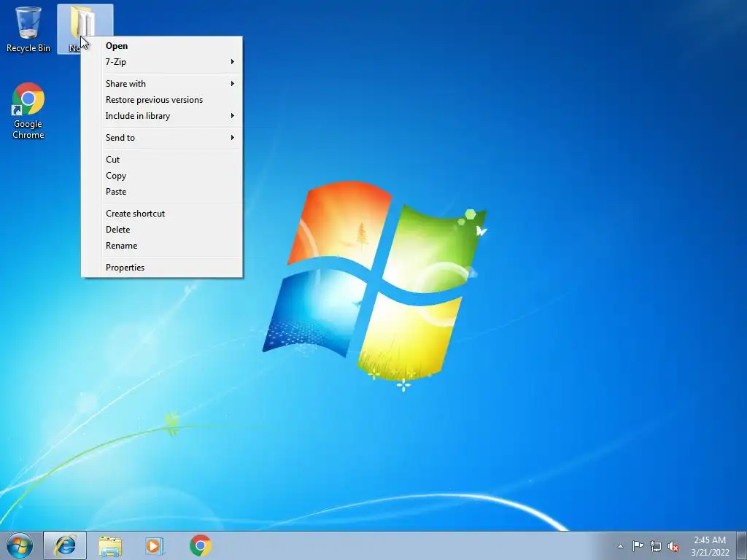Viewport: 747px width, 560px height.
Task: Open Windows Media Player from the taskbar
Action: tap(155, 545)
